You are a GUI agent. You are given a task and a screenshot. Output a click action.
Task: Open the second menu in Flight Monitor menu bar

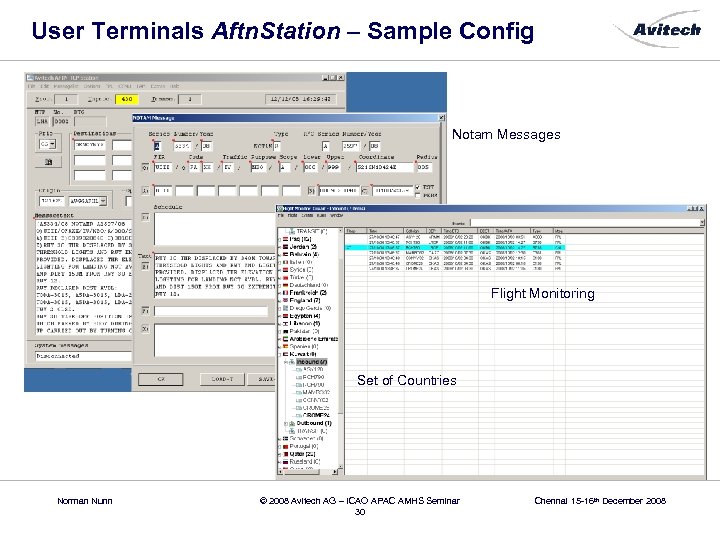[292, 215]
